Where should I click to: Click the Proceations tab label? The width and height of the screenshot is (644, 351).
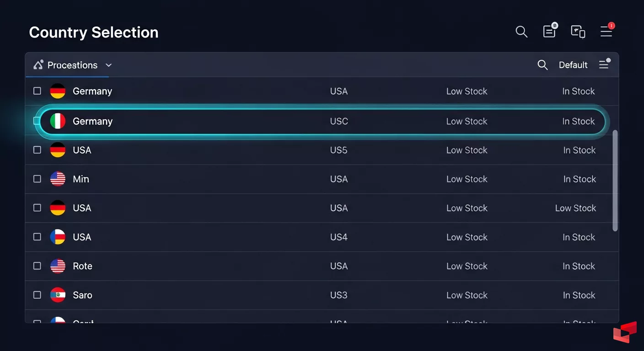[72, 65]
